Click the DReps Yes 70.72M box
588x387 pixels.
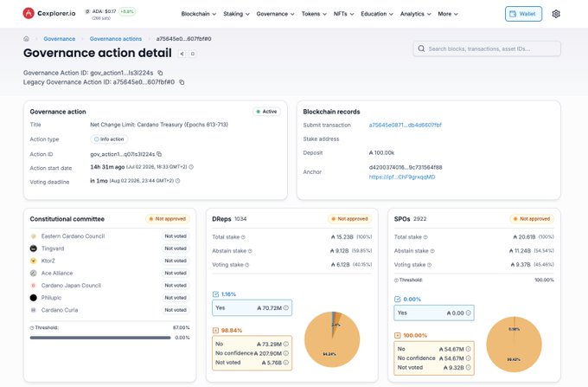[252, 308]
